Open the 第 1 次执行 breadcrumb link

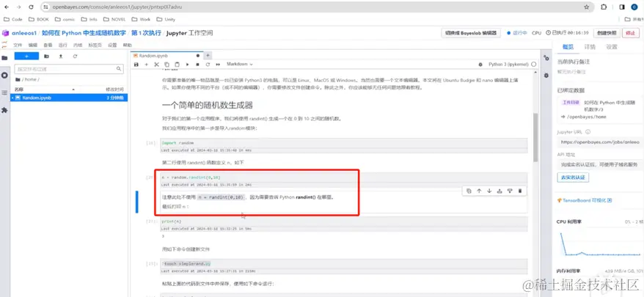coord(146,33)
